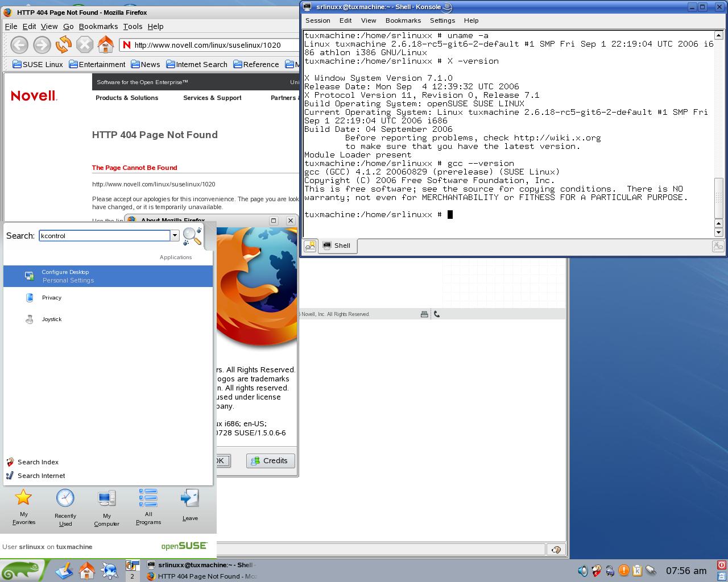Switch to All Programs tab

[x=148, y=507]
